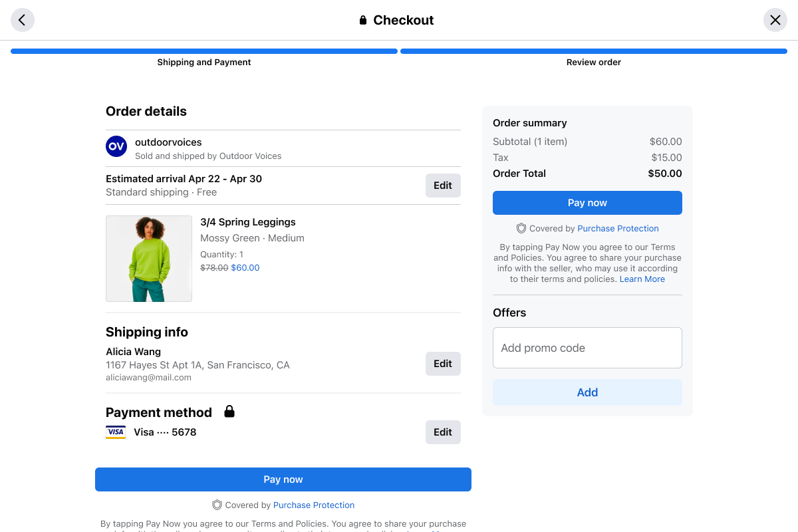The image size is (798, 532).
Task: Close checkout with the X icon
Action: click(775, 20)
